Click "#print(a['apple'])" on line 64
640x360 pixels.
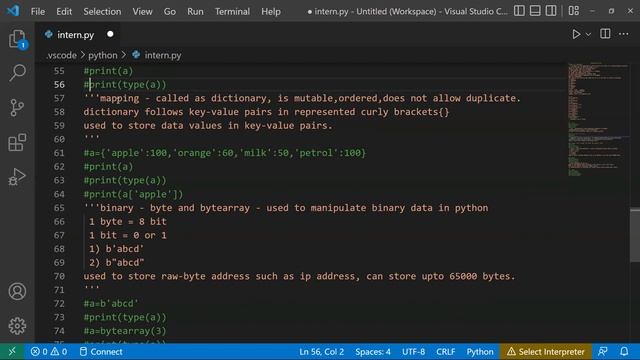tap(133, 194)
